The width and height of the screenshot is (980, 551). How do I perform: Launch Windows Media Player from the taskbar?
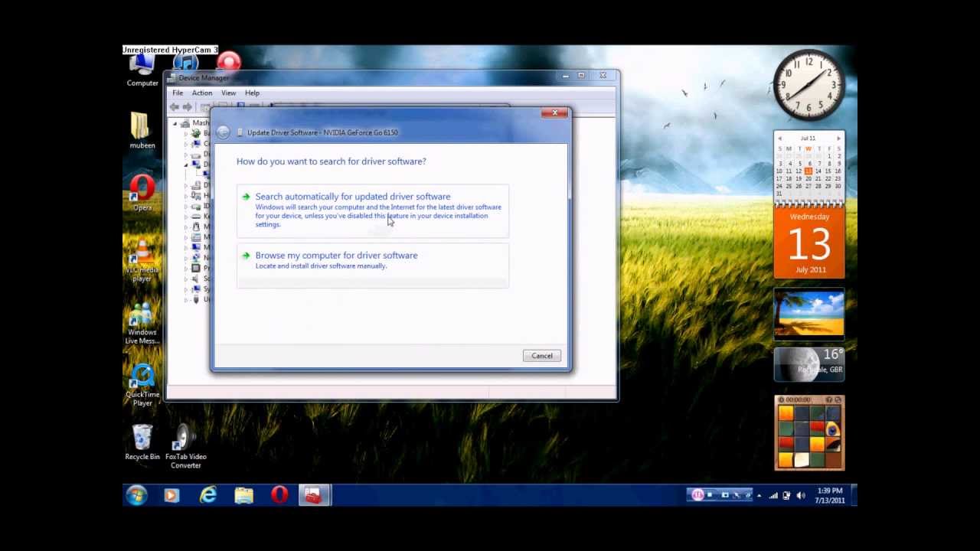[x=171, y=496]
